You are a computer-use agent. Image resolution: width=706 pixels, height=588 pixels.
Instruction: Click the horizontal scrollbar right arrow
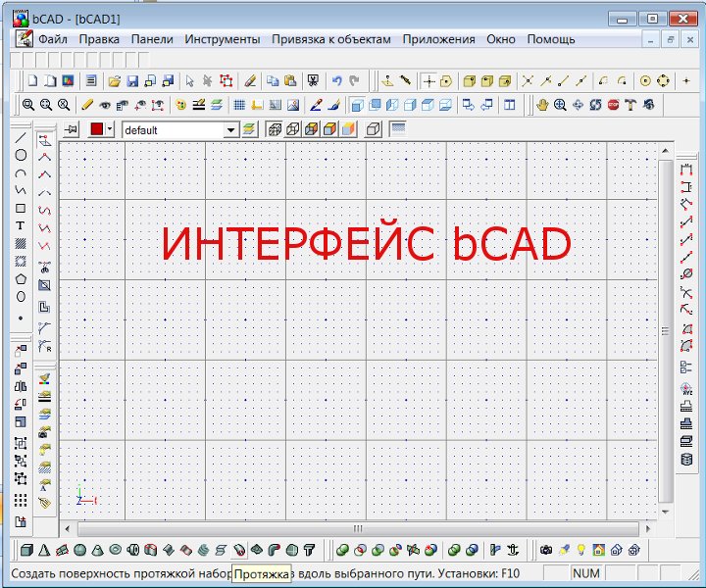(x=648, y=528)
